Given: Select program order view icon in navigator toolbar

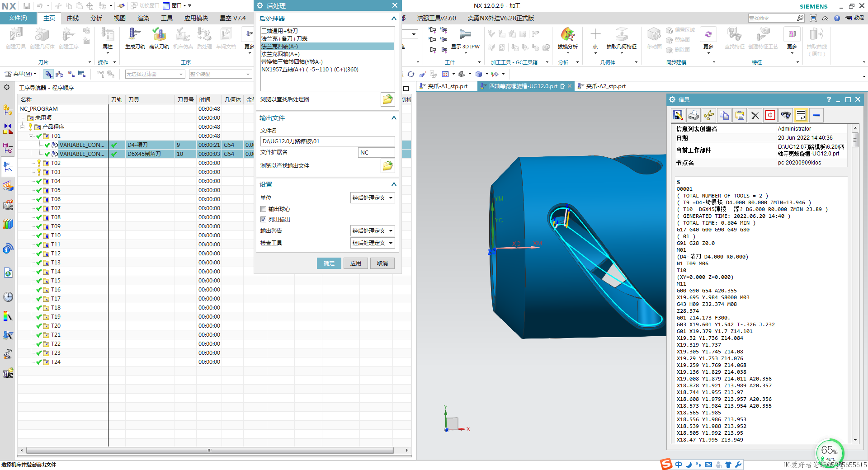Looking at the screenshot, I should click(49, 74).
